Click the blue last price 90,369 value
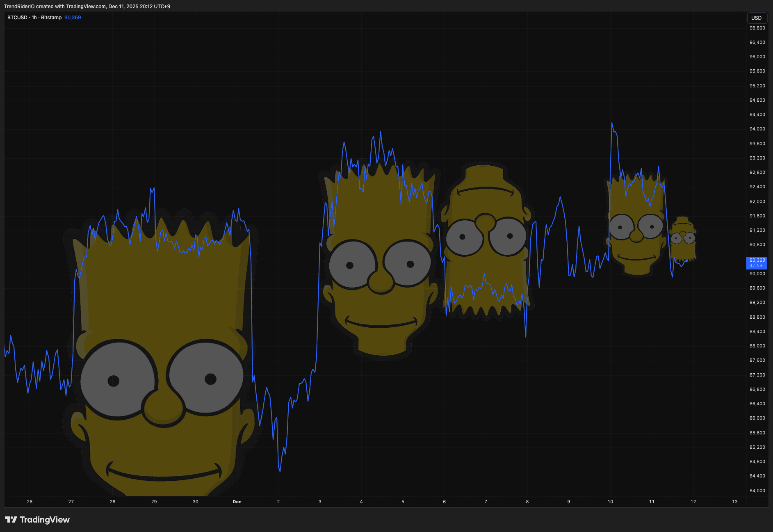The width and height of the screenshot is (773, 532). tap(72, 18)
